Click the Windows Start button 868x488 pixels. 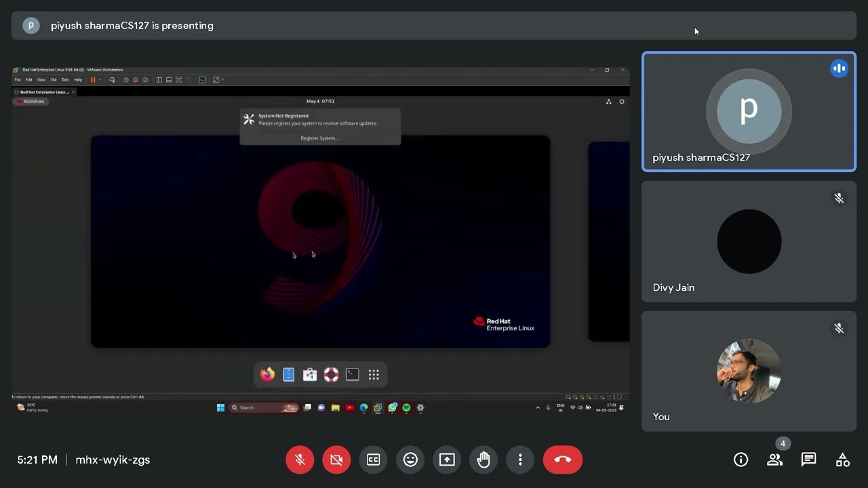point(220,407)
